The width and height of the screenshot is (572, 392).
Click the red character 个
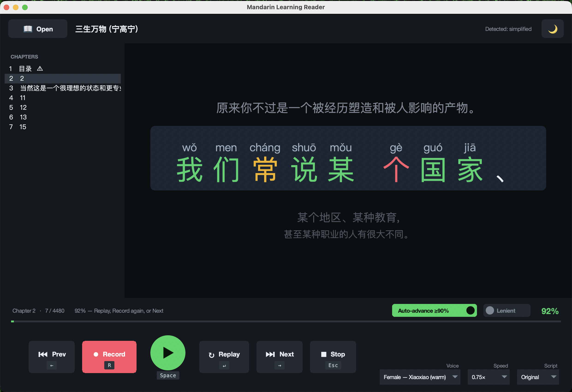point(396,170)
